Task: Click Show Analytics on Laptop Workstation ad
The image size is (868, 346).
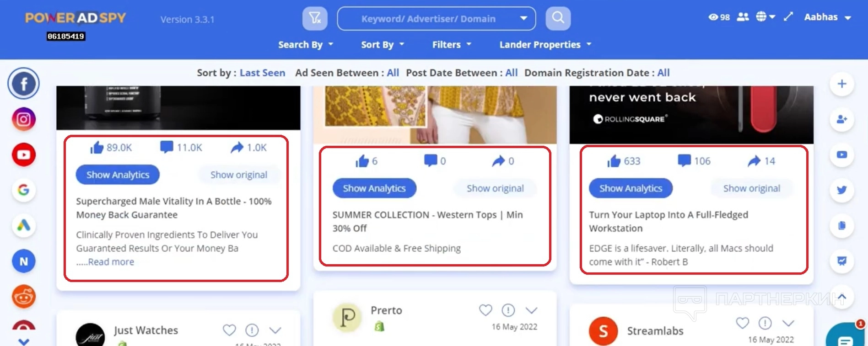Action: click(631, 188)
